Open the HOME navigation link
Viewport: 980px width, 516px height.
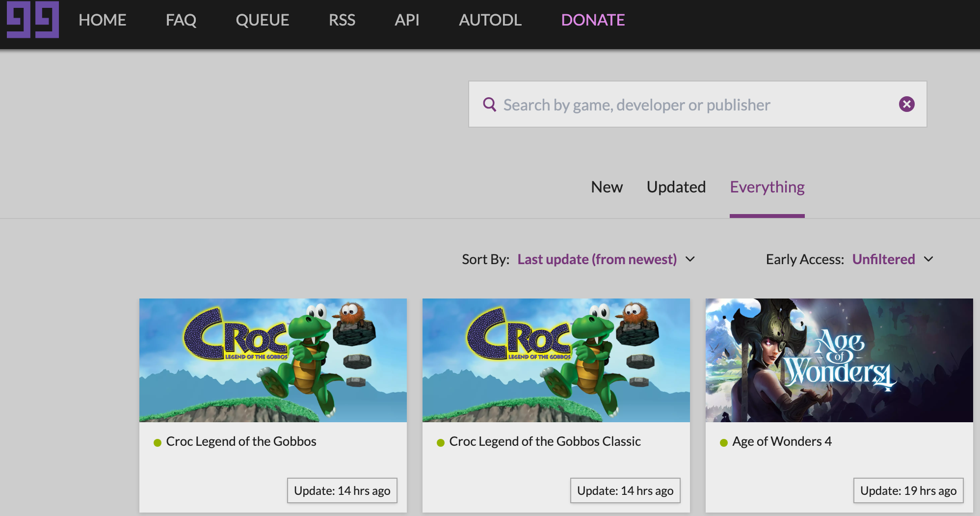click(x=102, y=20)
